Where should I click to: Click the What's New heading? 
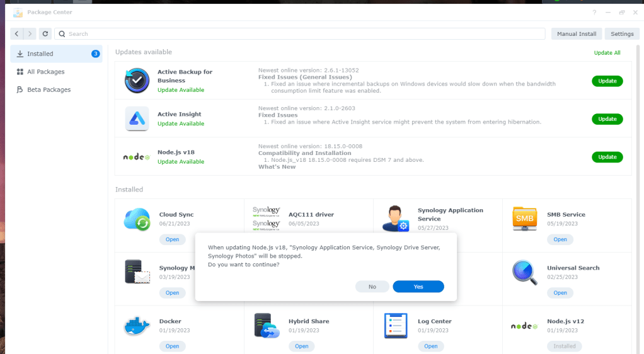[x=277, y=167]
